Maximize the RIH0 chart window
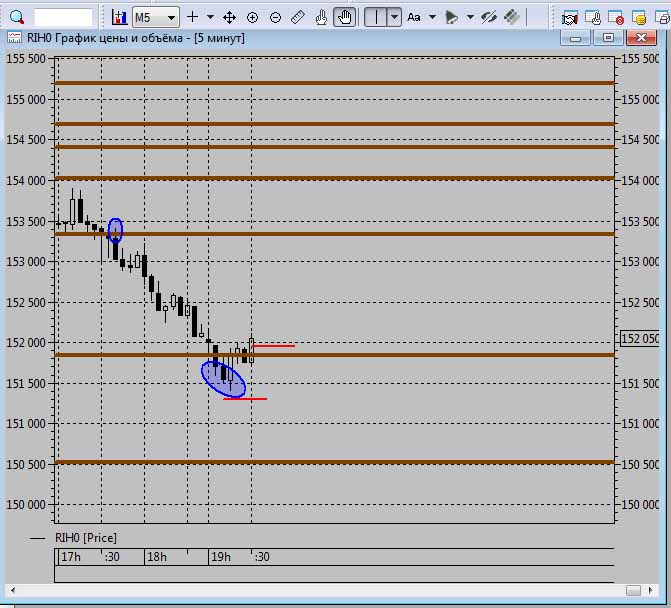Screen dimensions: 671x608 coord(608,38)
